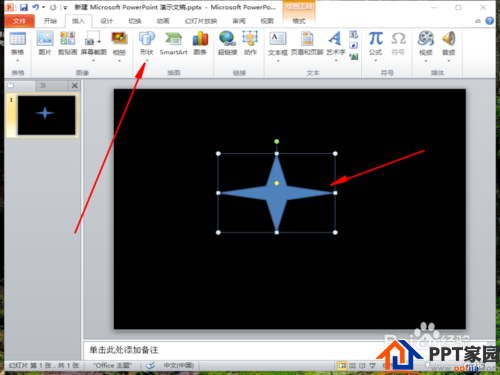Minimize the ribbon with the caret icon
Screen dimensions: 500x375
[x=478, y=21]
